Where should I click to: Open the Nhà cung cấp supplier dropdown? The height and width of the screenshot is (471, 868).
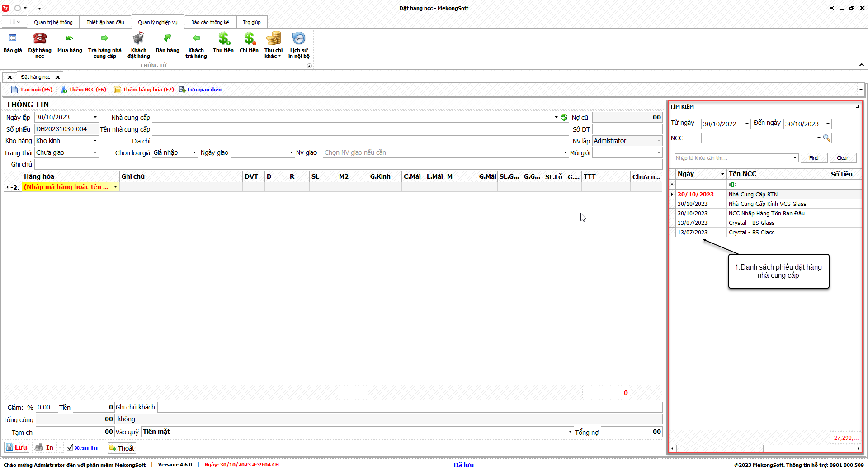[x=556, y=117]
